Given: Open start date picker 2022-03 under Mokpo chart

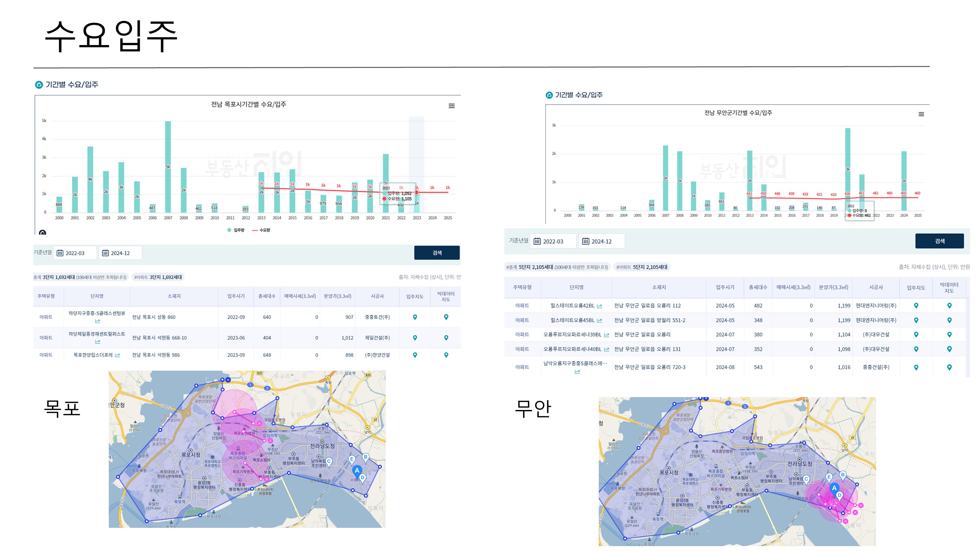Looking at the screenshot, I should tap(75, 253).
